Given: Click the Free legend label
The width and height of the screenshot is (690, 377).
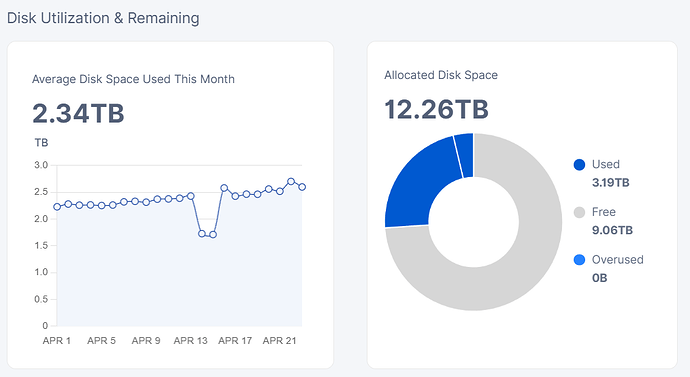Looking at the screenshot, I should tap(604, 212).
